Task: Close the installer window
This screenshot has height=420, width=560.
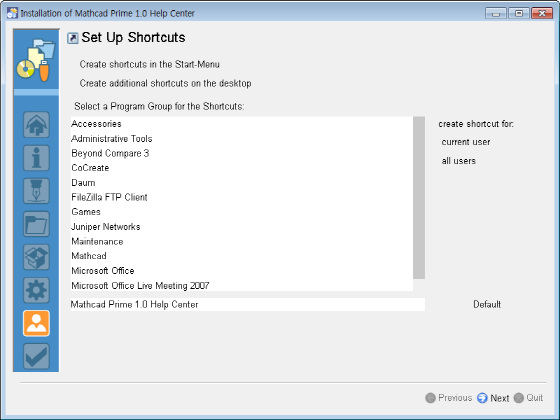Action: coord(542,14)
